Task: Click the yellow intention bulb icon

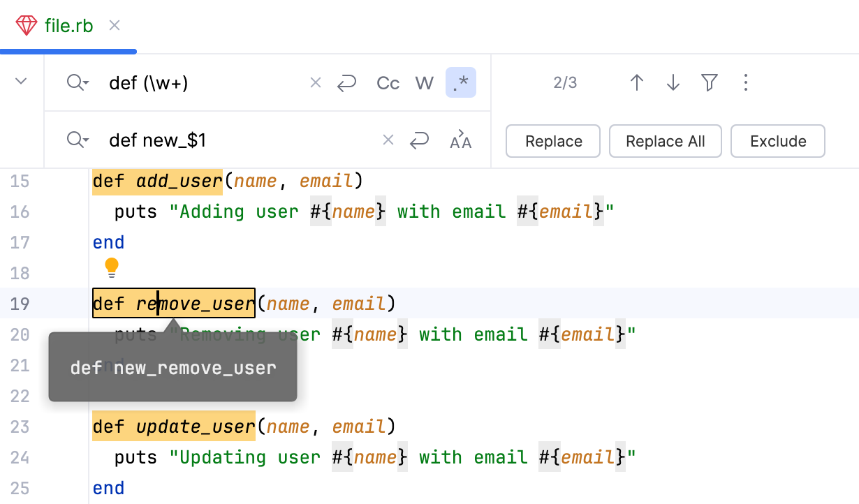Action: click(x=112, y=267)
